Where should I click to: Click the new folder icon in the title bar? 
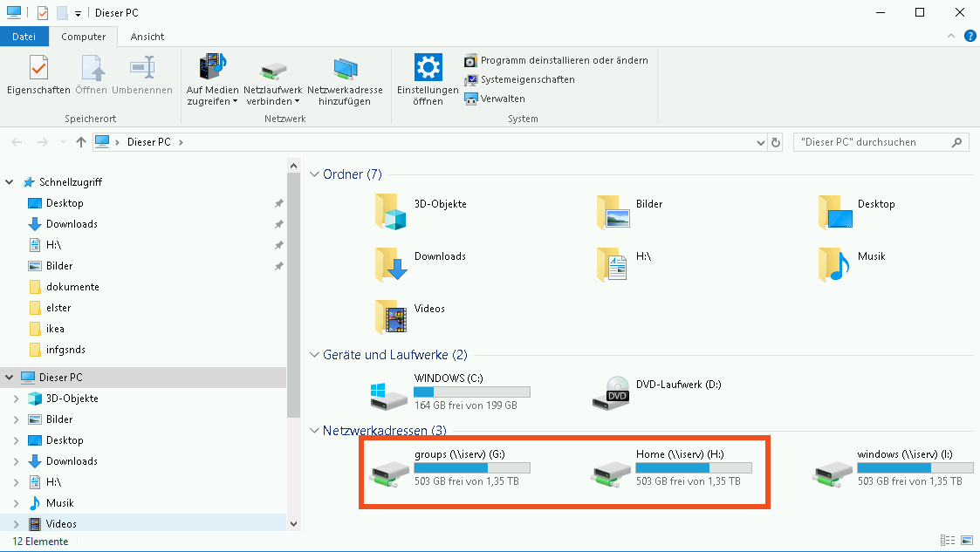(x=62, y=12)
